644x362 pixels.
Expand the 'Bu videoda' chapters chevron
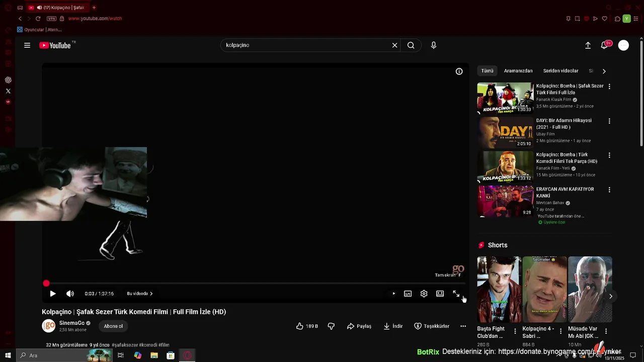click(151, 294)
